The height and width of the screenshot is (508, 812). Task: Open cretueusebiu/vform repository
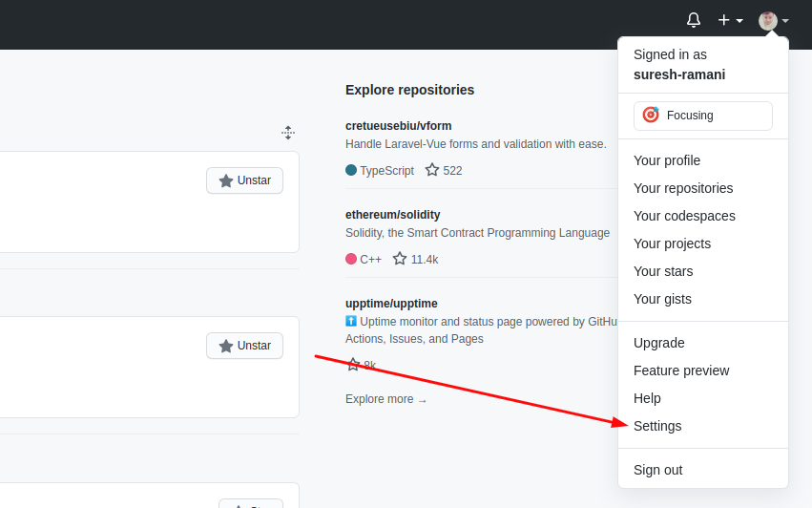(398, 126)
